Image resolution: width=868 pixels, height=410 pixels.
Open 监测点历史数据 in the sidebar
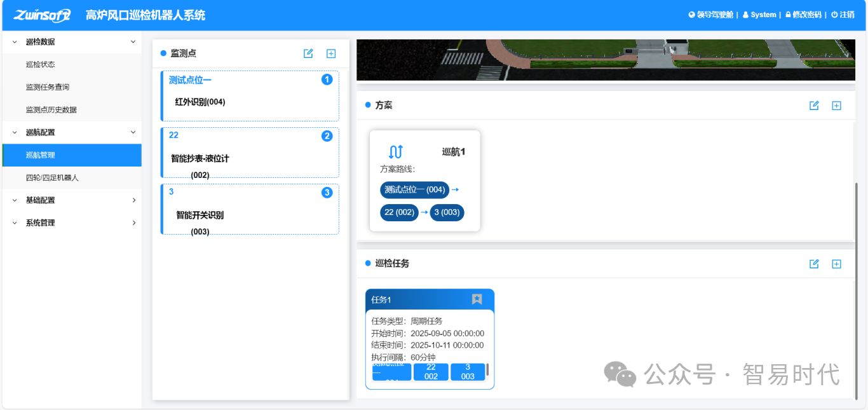51,109
